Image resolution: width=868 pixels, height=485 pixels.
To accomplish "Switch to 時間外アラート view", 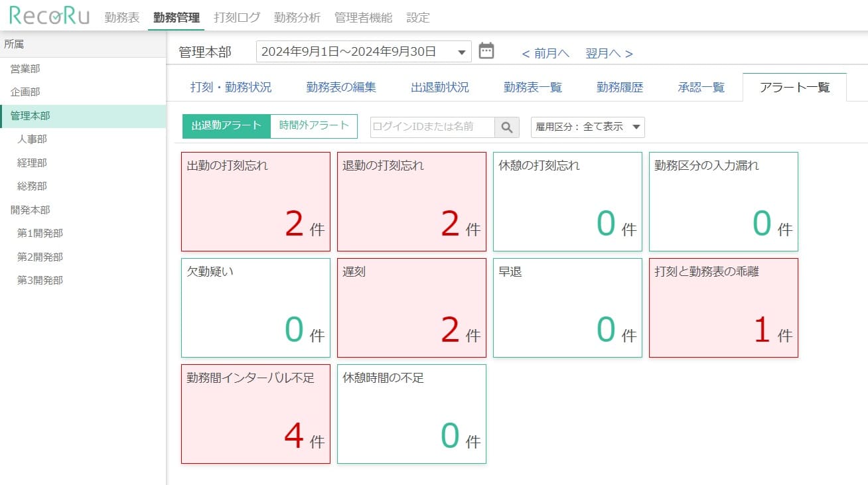I will point(313,125).
